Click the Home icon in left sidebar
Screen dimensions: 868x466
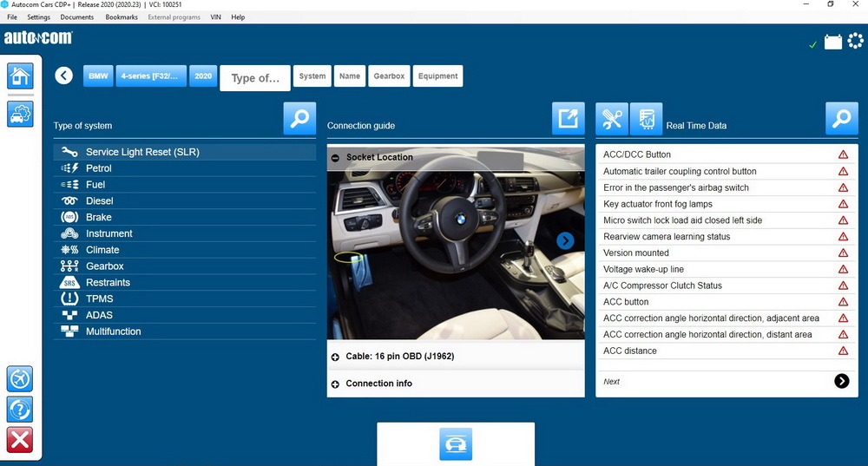click(x=19, y=75)
